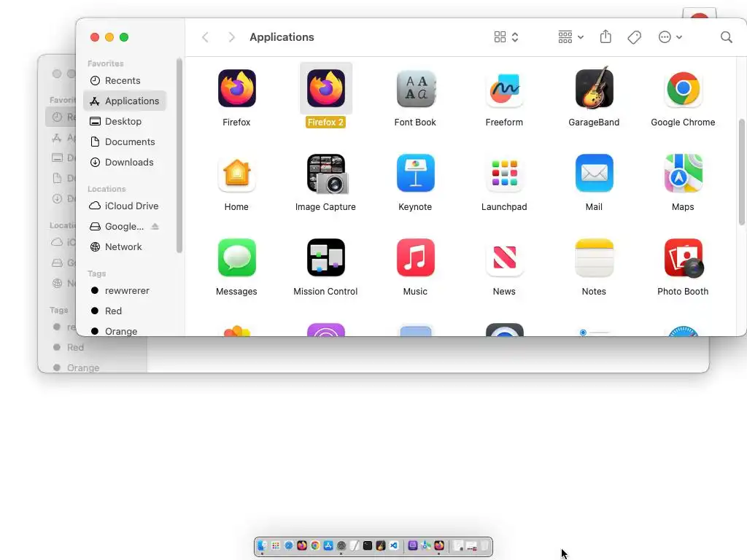Click the Applications window title

pyautogui.click(x=282, y=37)
